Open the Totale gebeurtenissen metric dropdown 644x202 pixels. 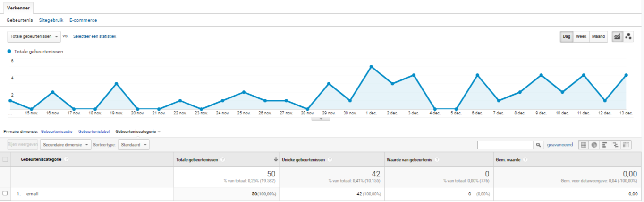[x=34, y=36]
